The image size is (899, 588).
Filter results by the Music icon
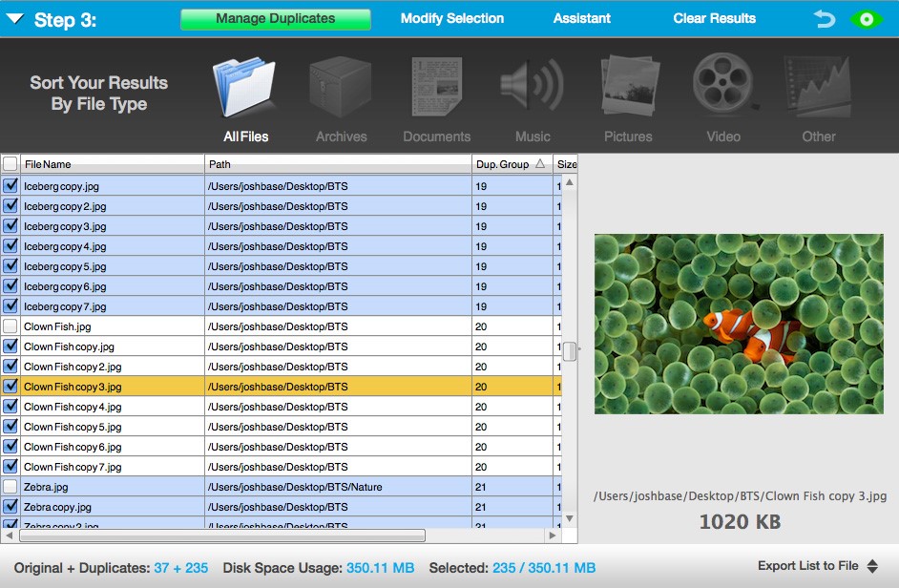[532, 86]
